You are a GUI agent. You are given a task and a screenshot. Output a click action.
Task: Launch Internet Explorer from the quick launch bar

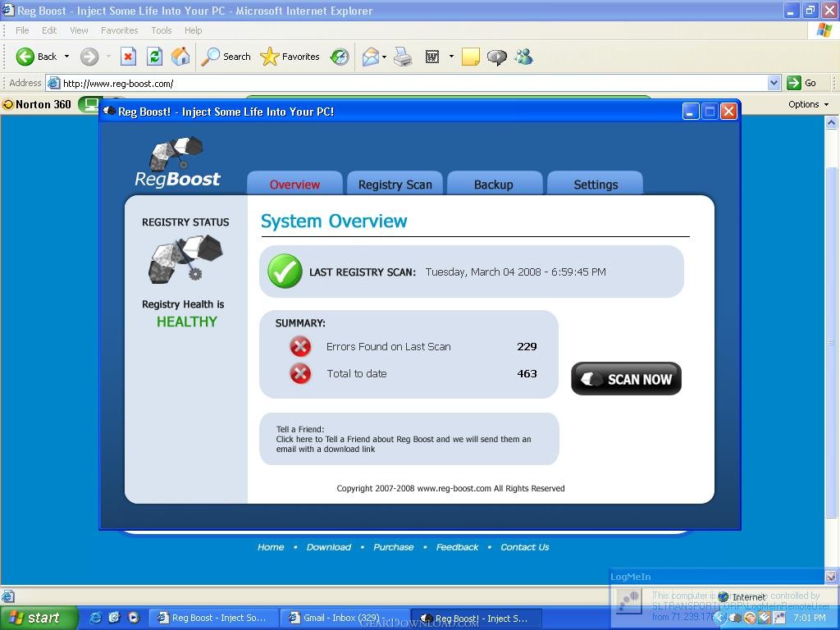point(96,618)
